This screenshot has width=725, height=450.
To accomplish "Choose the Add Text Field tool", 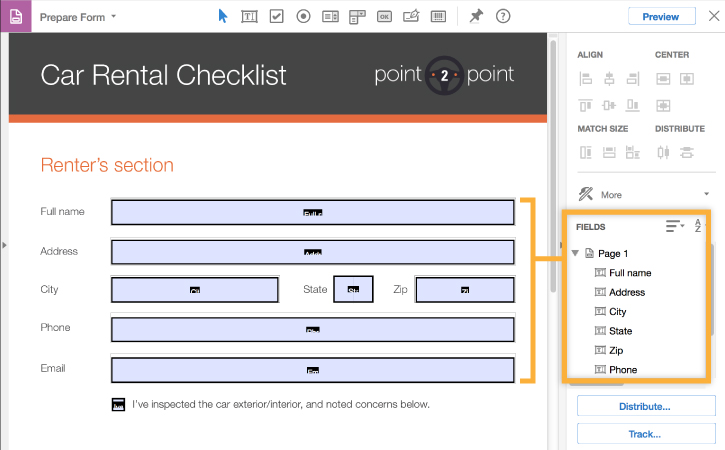I will [x=249, y=16].
